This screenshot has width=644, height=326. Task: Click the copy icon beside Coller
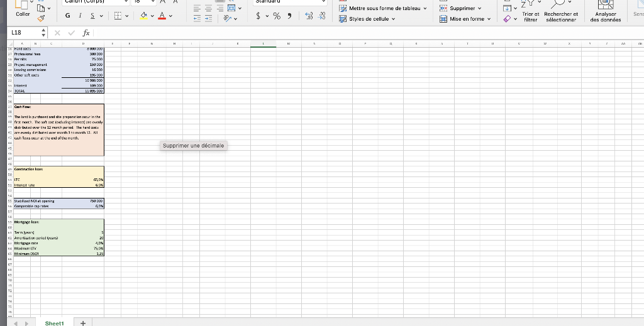click(41, 8)
